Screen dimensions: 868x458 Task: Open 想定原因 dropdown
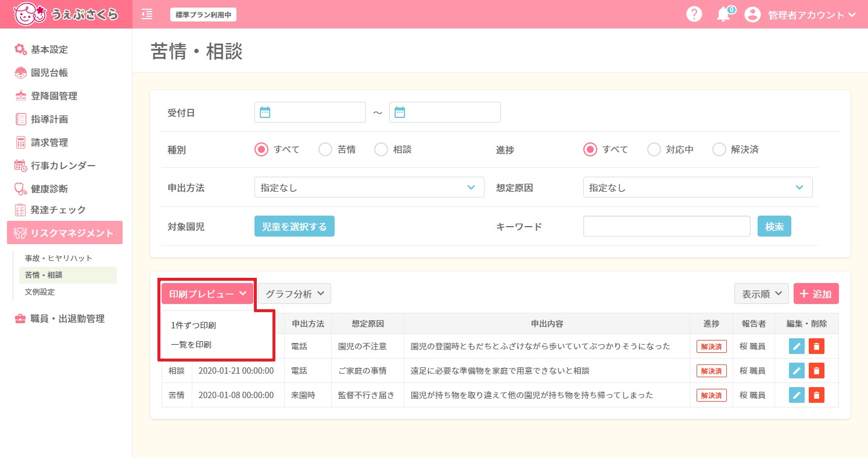[698, 188]
